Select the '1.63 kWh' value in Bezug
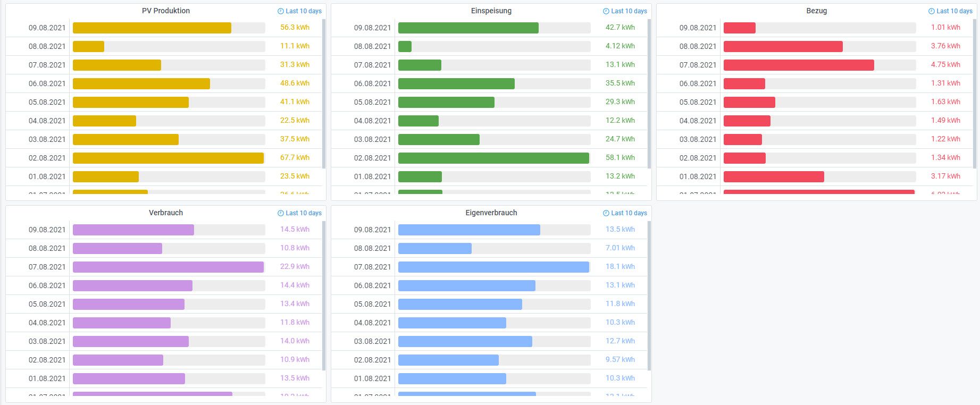The image size is (980, 405). [945, 102]
